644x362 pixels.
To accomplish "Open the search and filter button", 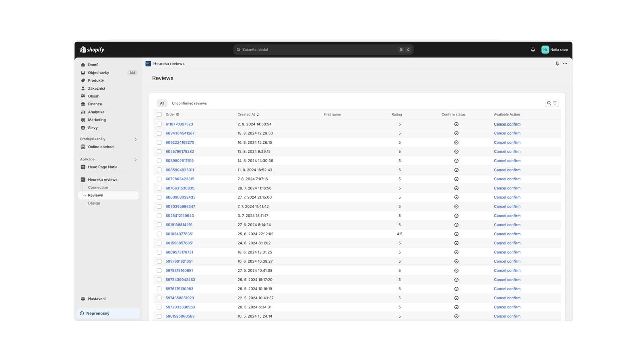I will point(551,103).
